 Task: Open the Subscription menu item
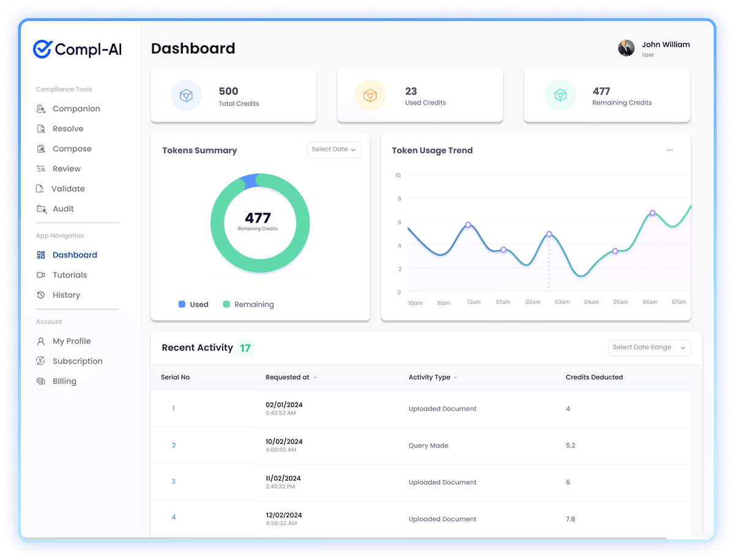click(x=77, y=361)
